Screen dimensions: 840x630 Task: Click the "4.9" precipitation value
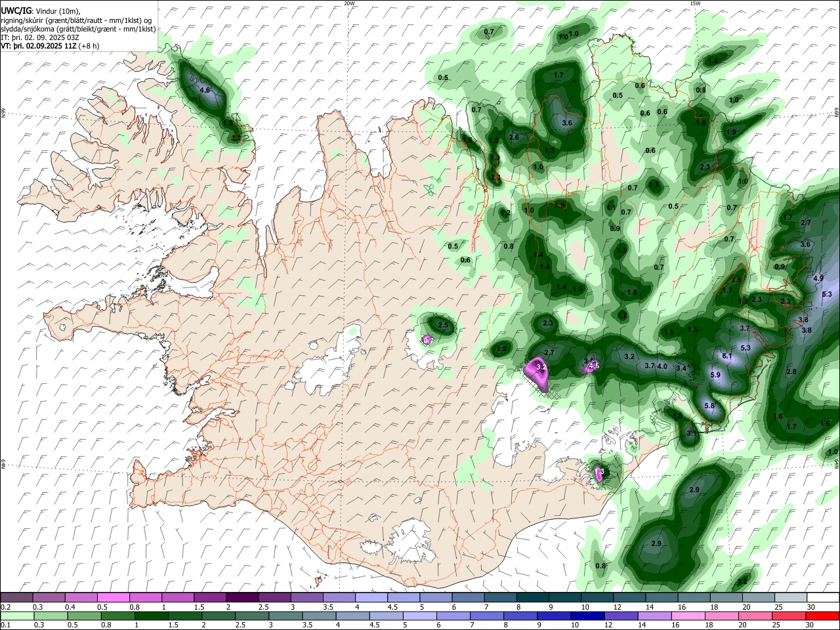[818, 278]
